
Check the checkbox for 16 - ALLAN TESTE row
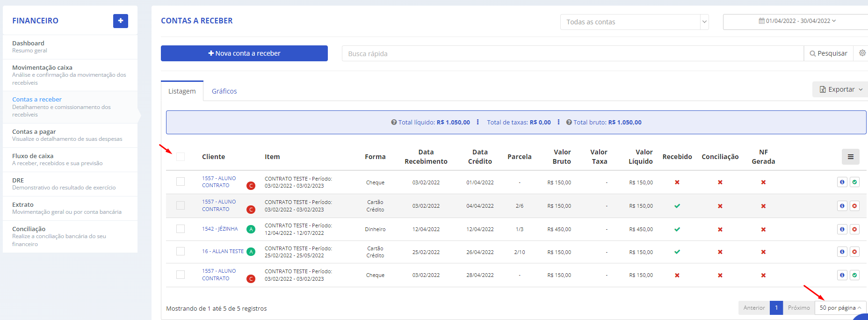(x=181, y=251)
